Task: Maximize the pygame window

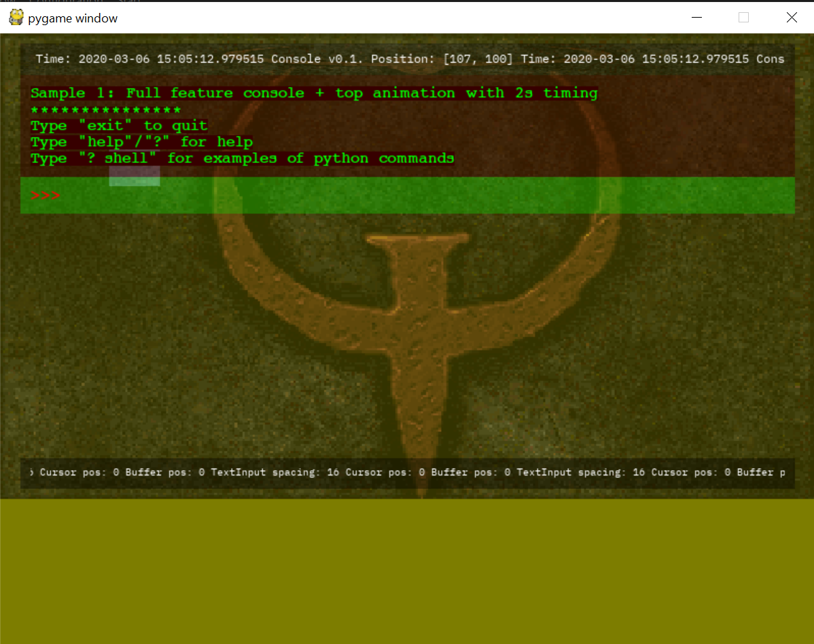Action: [x=743, y=18]
